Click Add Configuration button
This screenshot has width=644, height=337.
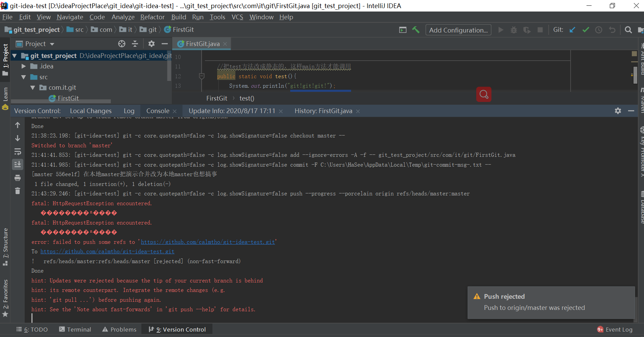(x=458, y=30)
